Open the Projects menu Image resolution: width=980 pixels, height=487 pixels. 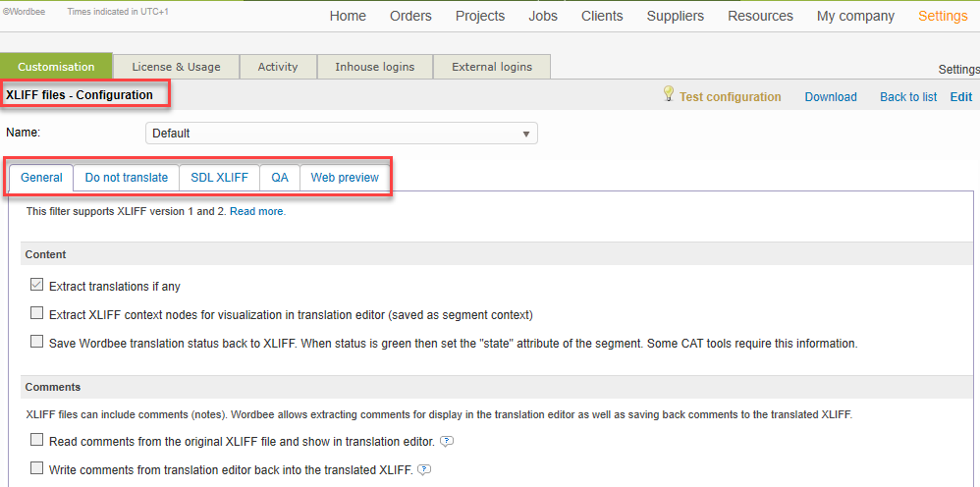(480, 16)
